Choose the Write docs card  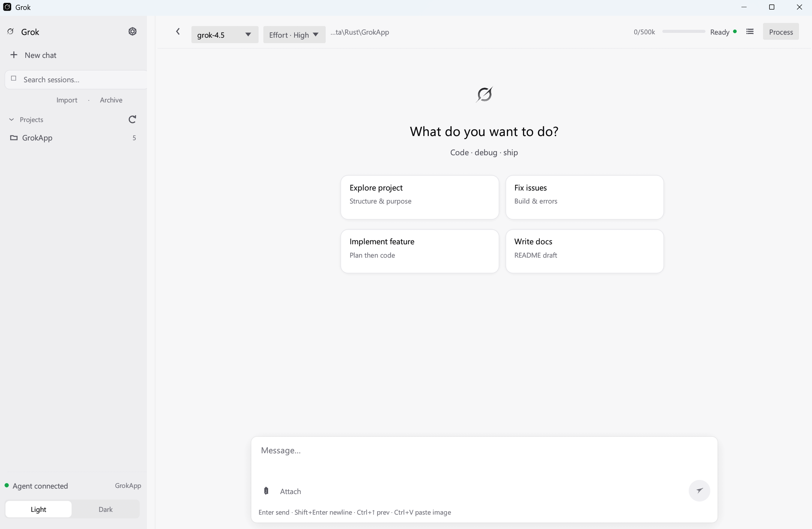click(x=585, y=251)
